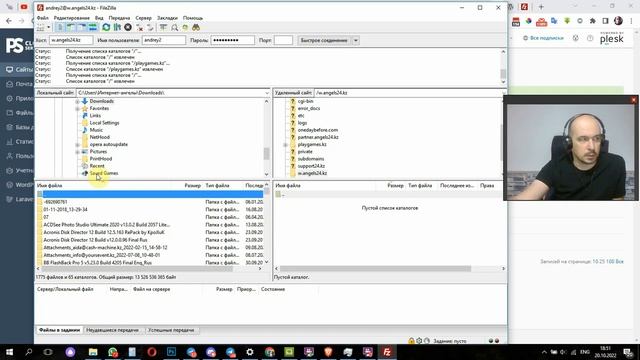The width and height of the screenshot is (640, 360).
Task: Open the quick connect history dropdown arrow
Action: (356, 40)
